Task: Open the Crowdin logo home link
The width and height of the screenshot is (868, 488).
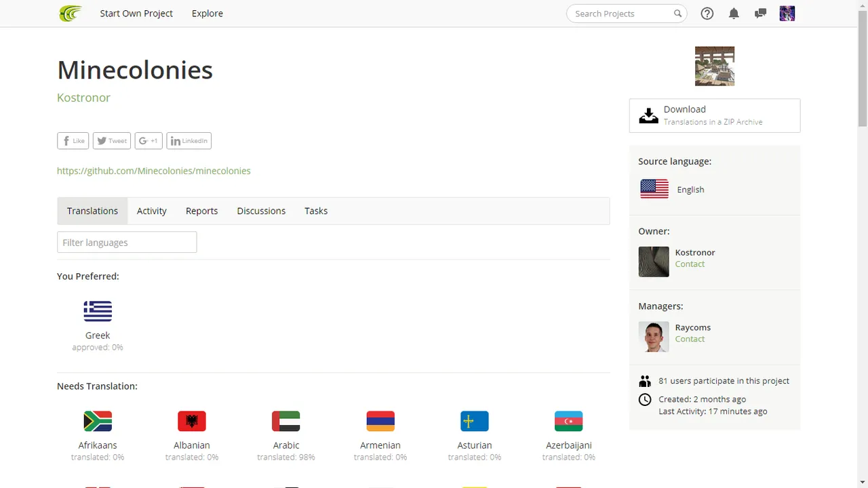Action: [71, 13]
